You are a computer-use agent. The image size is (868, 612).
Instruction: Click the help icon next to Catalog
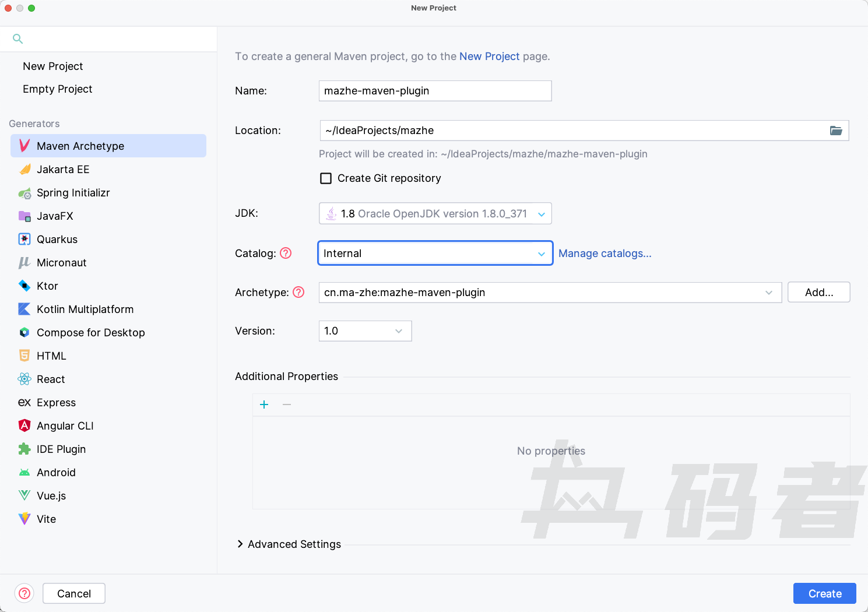(x=286, y=253)
